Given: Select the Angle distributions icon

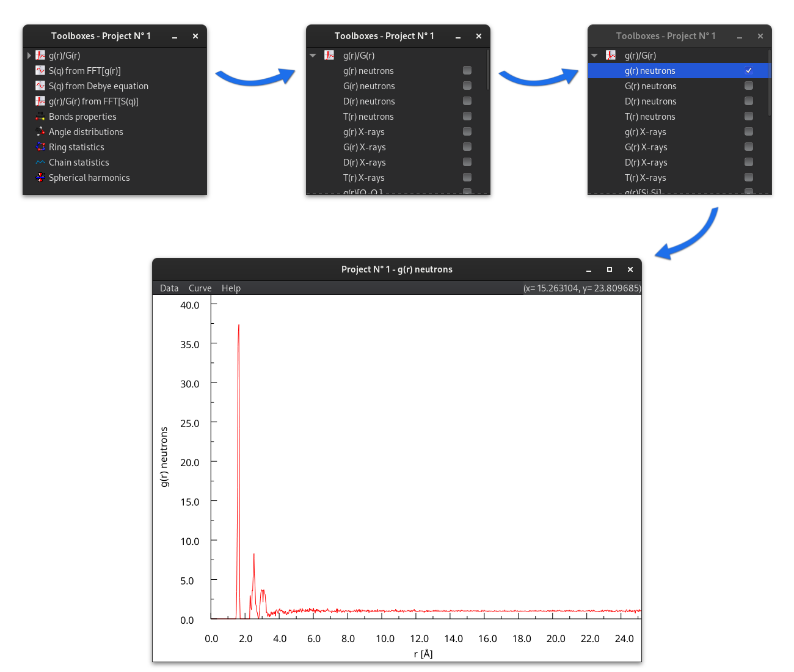Looking at the screenshot, I should pos(40,132).
